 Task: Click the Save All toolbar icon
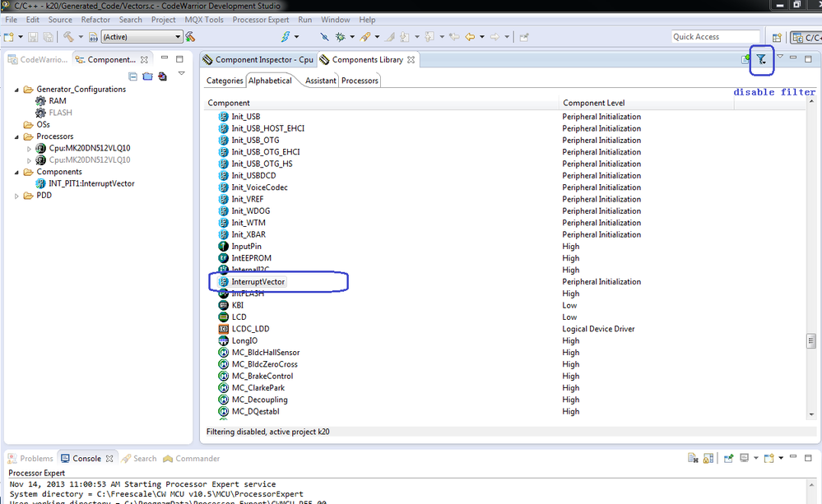48,37
